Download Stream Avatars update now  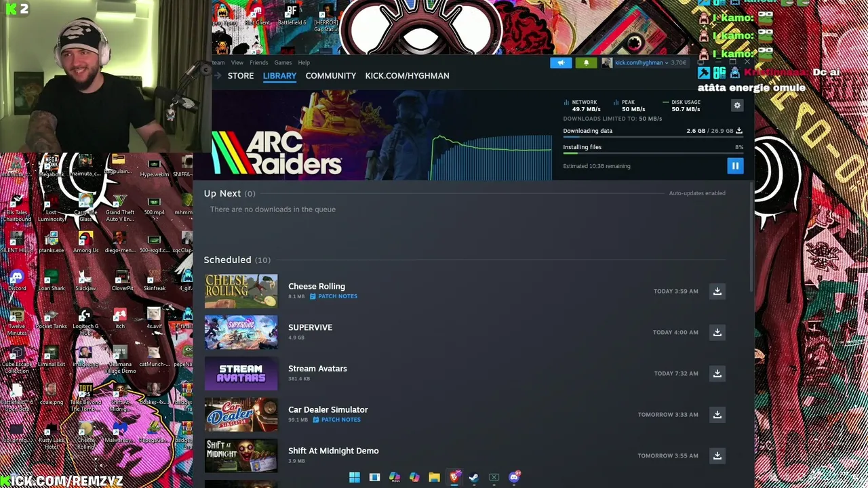click(x=717, y=373)
